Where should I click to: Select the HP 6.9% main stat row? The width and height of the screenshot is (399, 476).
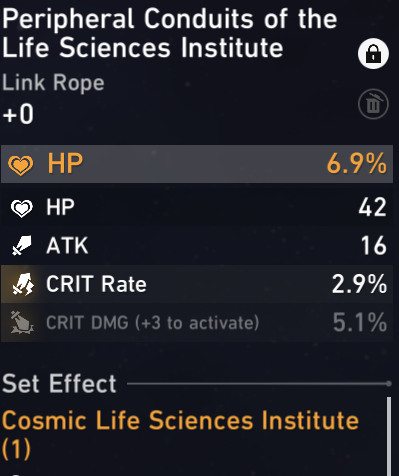pos(197,164)
